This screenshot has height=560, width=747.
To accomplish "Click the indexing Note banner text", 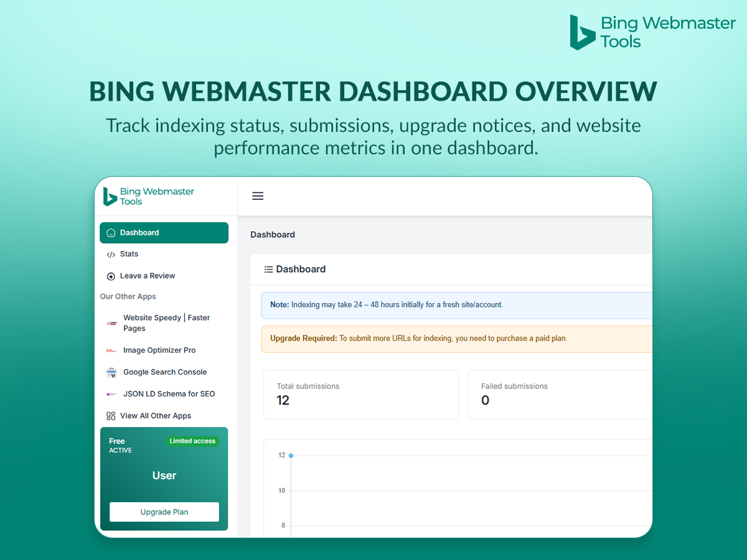I will point(387,305).
